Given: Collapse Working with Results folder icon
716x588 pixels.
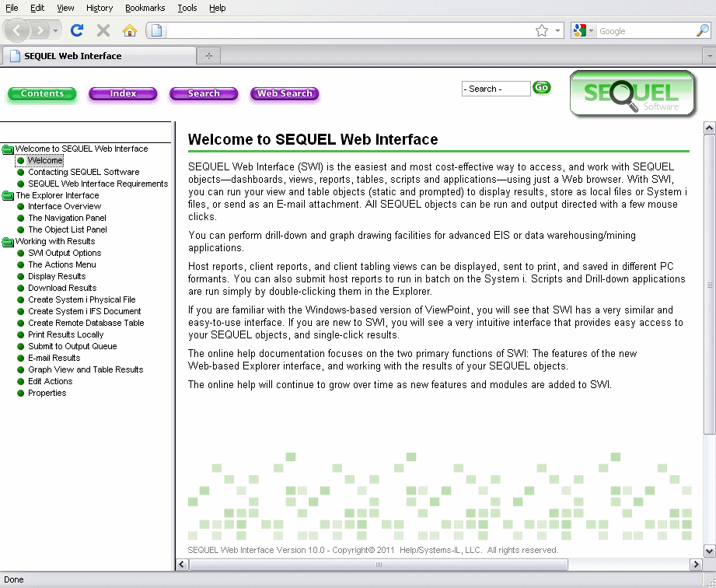Looking at the screenshot, I should 8,242.
